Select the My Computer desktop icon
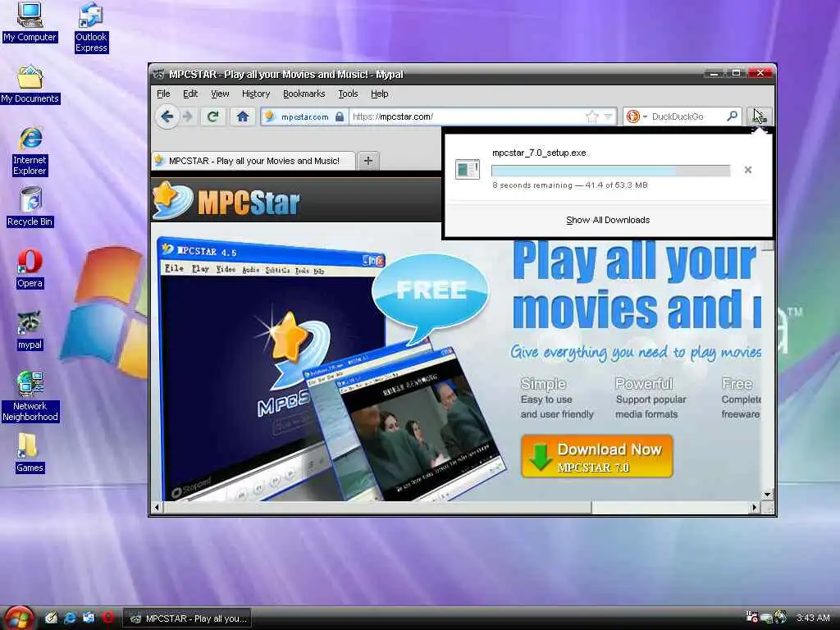 [30, 22]
